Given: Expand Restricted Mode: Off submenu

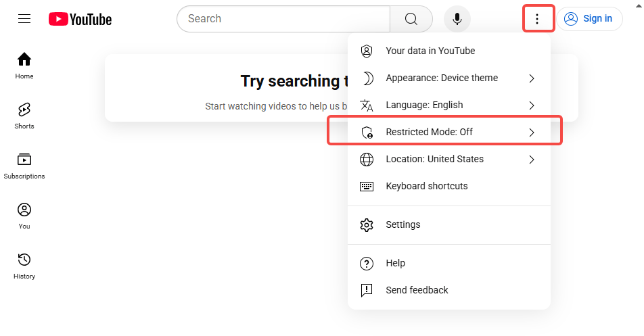Looking at the screenshot, I should click(x=449, y=132).
